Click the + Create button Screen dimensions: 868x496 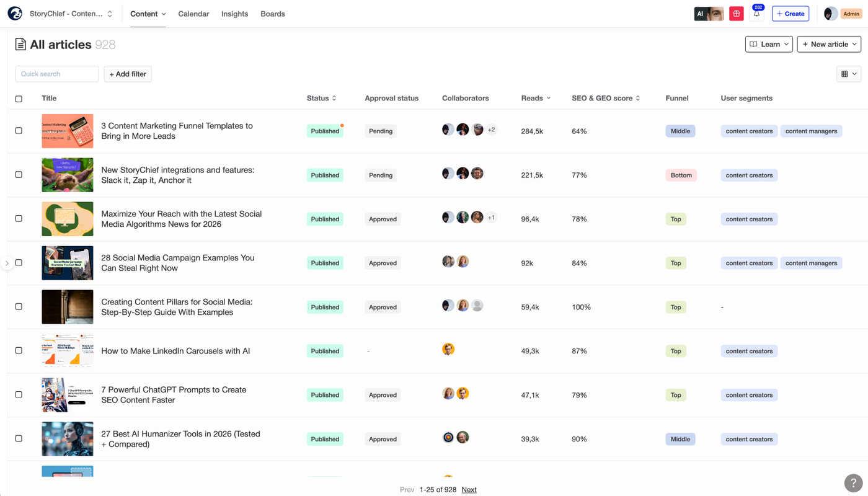[x=790, y=14]
